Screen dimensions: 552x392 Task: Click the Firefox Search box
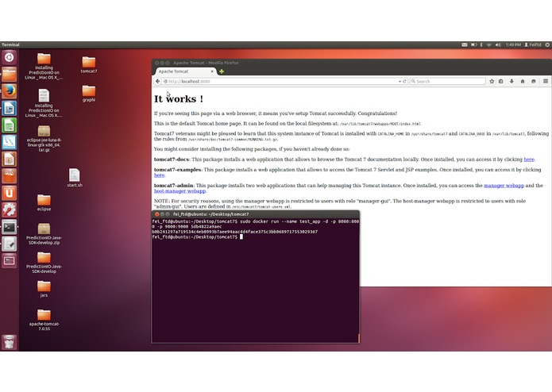point(448,81)
